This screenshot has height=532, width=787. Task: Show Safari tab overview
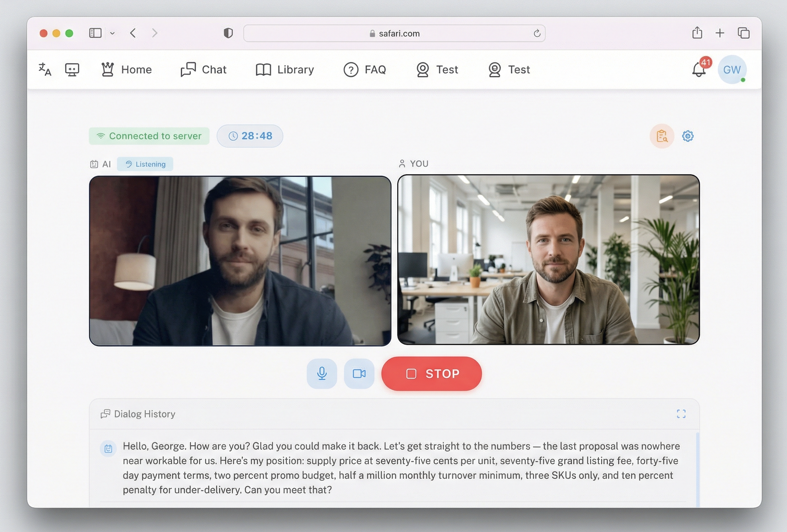(743, 33)
